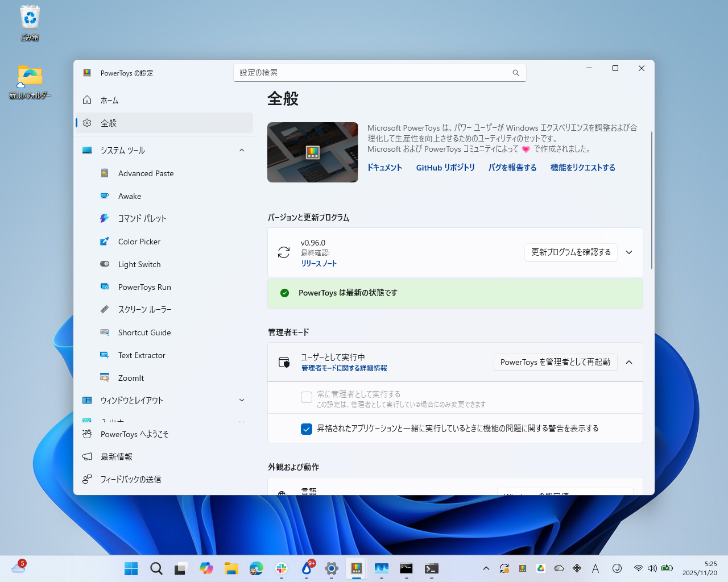Enable 常に管理者として実行する
This screenshot has width=728, height=582.
pyautogui.click(x=307, y=397)
